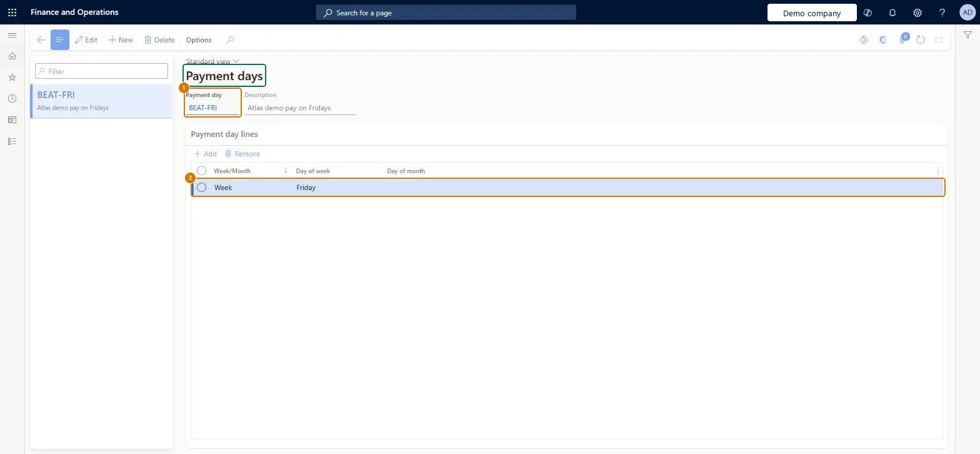980x454 pixels.
Task: Click the Refresh page icon
Action: point(921,40)
